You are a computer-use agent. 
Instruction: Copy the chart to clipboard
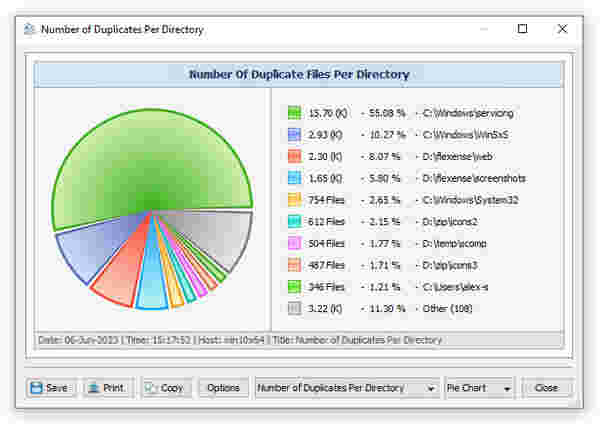[x=165, y=388]
